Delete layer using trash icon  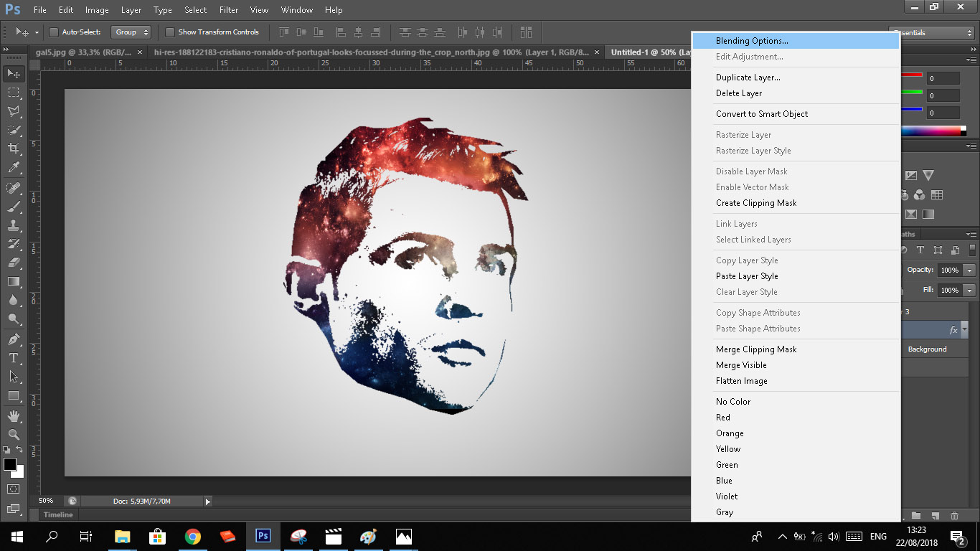click(954, 516)
